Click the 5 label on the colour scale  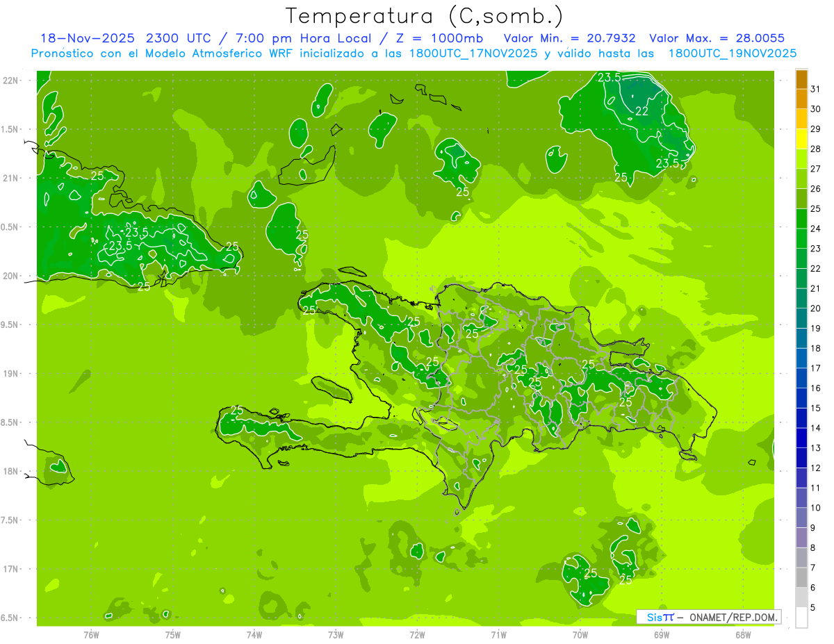tap(813, 607)
